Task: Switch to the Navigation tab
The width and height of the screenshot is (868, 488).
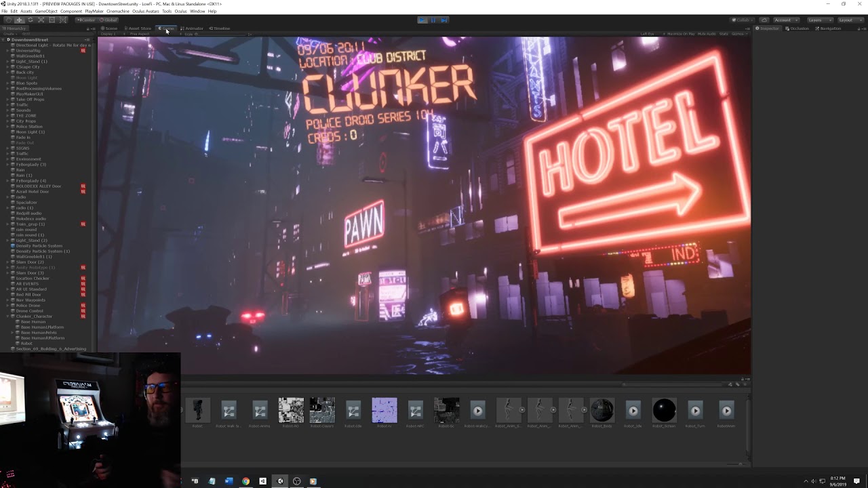Action: (x=828, y=28)
